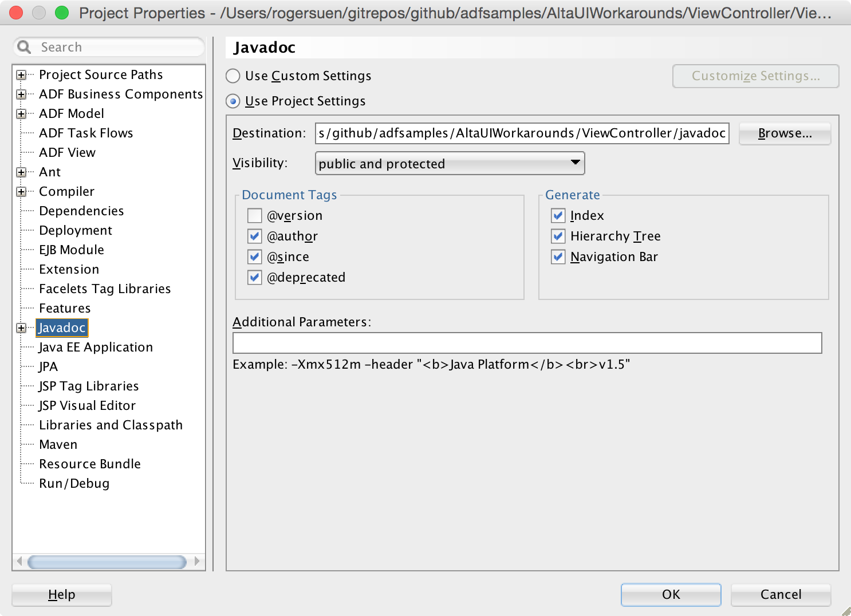Click the tree's horizontal scrollbar thumb
Image resolution: width=851 pixels, height=616 pixels.
point(107,562)
